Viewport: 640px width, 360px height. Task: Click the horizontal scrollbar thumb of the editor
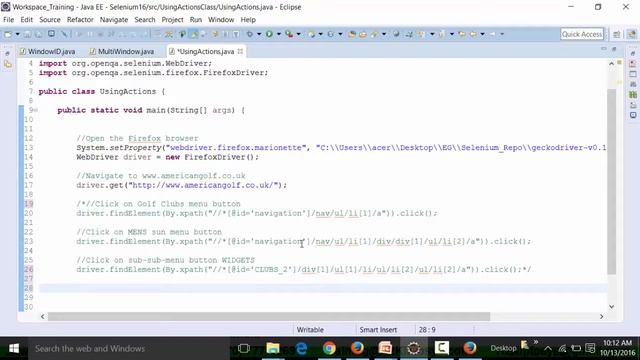tap(269, 316)
